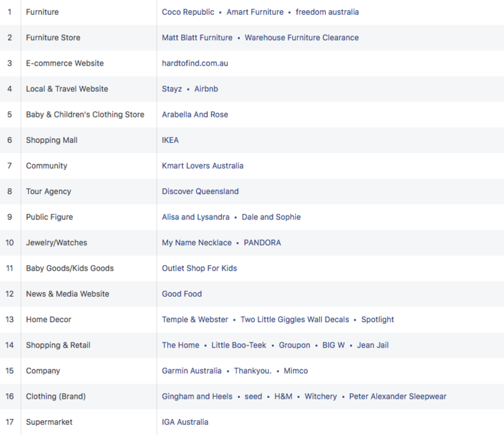
Task: Open the Airbnb link
Action: tap(206, 89)
